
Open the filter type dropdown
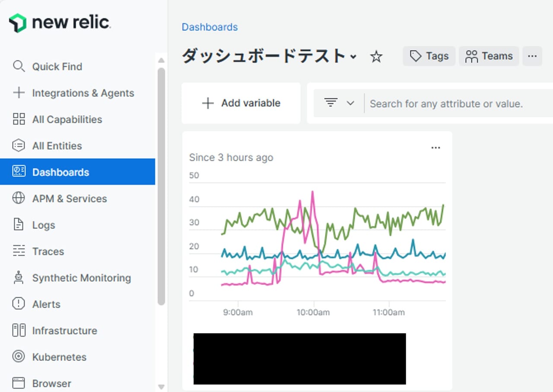pyautogui.click(x=339, y=103)
